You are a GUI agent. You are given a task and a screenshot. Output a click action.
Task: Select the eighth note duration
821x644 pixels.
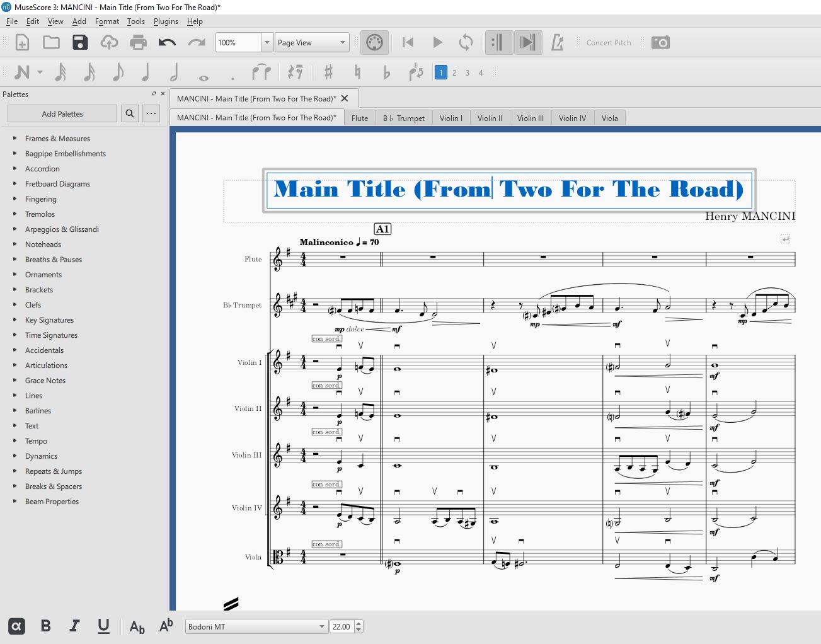(117, 72)
